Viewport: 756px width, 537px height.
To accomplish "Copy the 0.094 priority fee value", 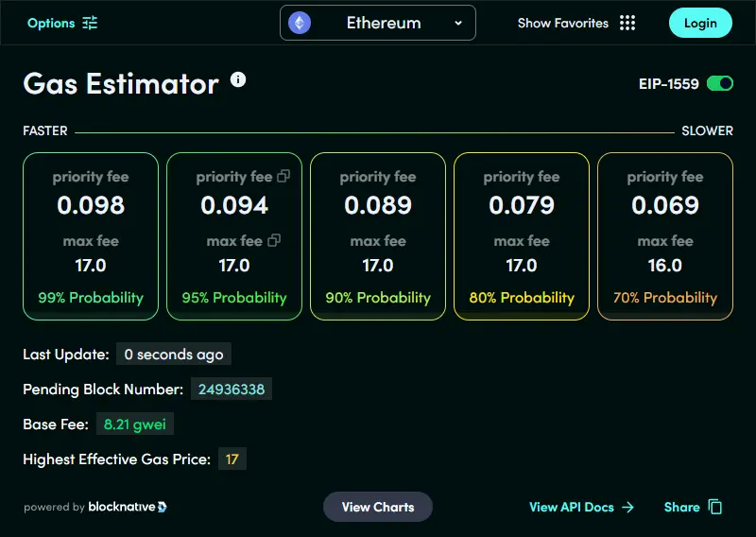I will (x=283, y=177).
